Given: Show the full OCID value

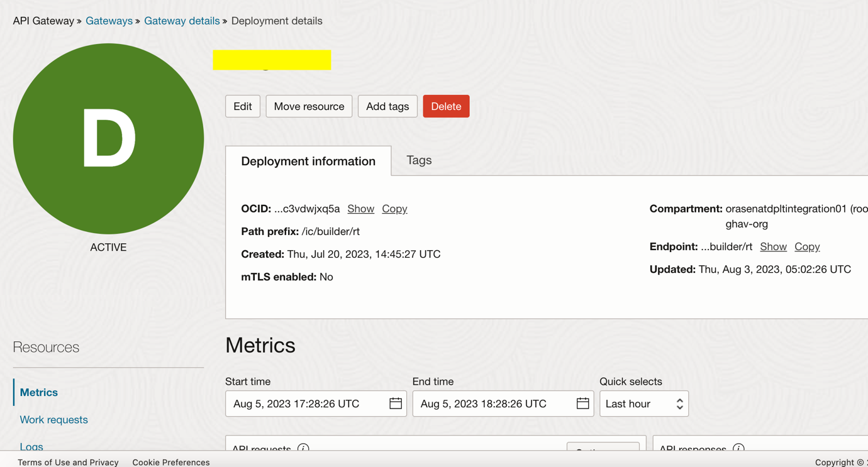Looking at the screenshot, I should pos(360,209).
